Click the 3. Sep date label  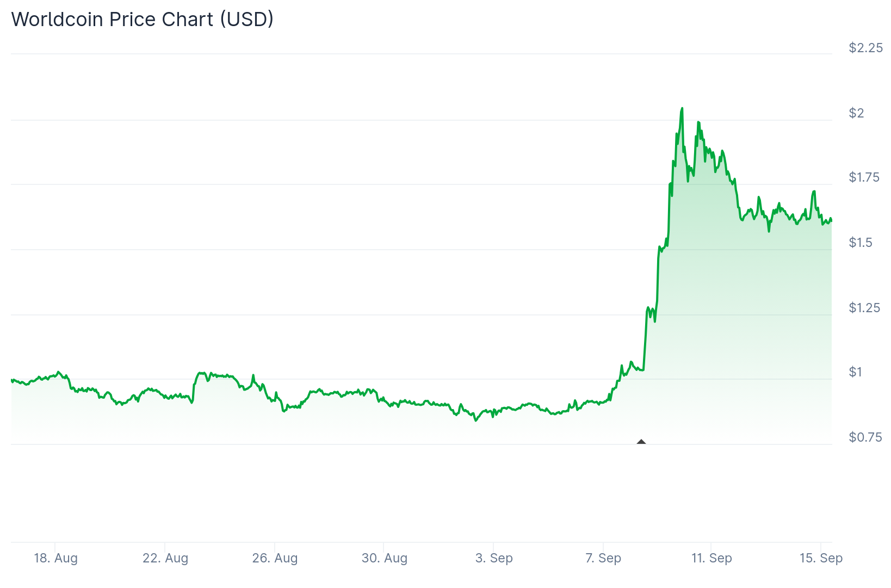[494, 558]
